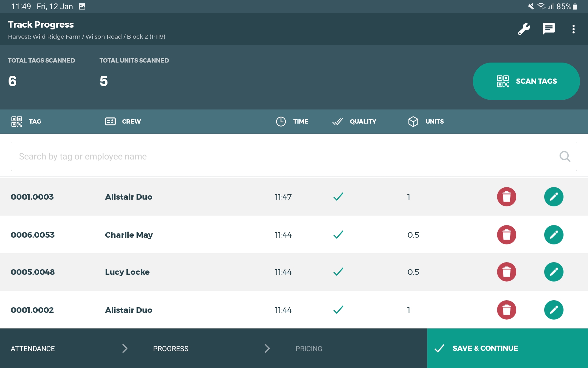Select the Progress step tab
The image size is (588, 368).
[171, 349]
